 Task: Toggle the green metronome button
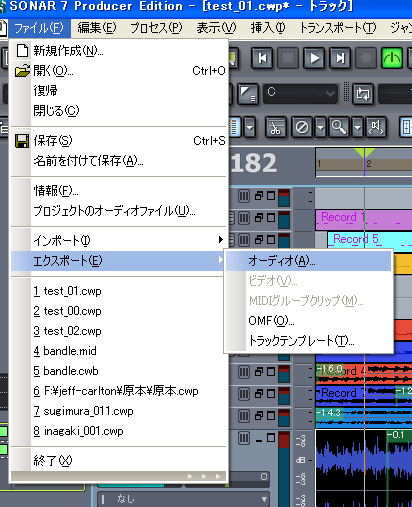[392, 58]
